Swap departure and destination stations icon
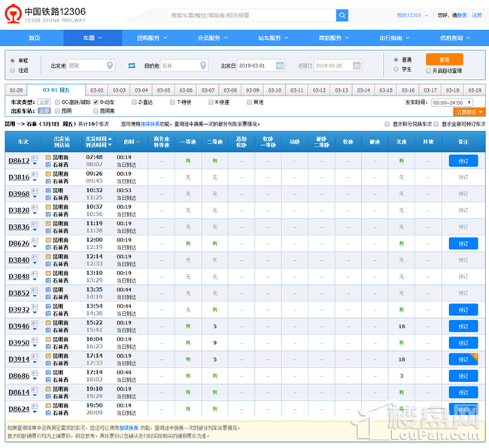 [131, 66]
